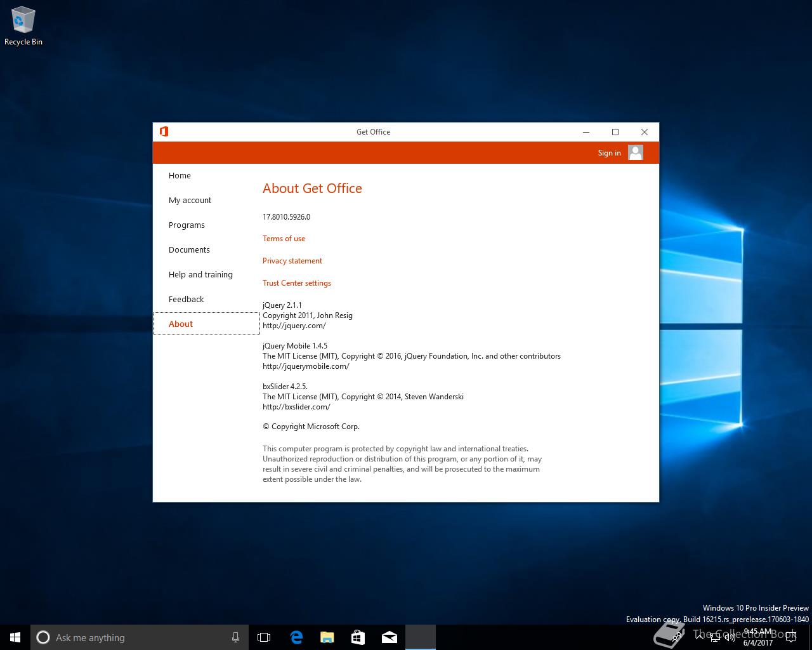Open the Privacy statement link
The width and height of the screenshot is (812, 650).
(292, 261)
